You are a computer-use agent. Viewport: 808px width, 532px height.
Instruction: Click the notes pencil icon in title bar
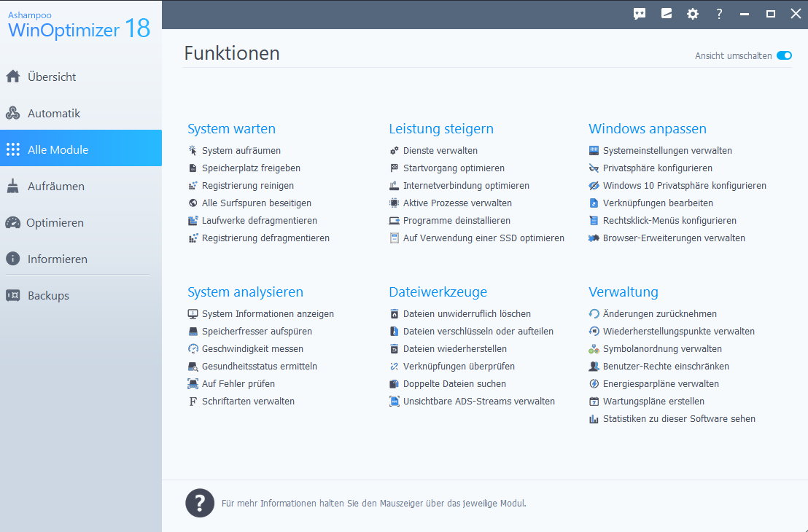tap(666, 14)
